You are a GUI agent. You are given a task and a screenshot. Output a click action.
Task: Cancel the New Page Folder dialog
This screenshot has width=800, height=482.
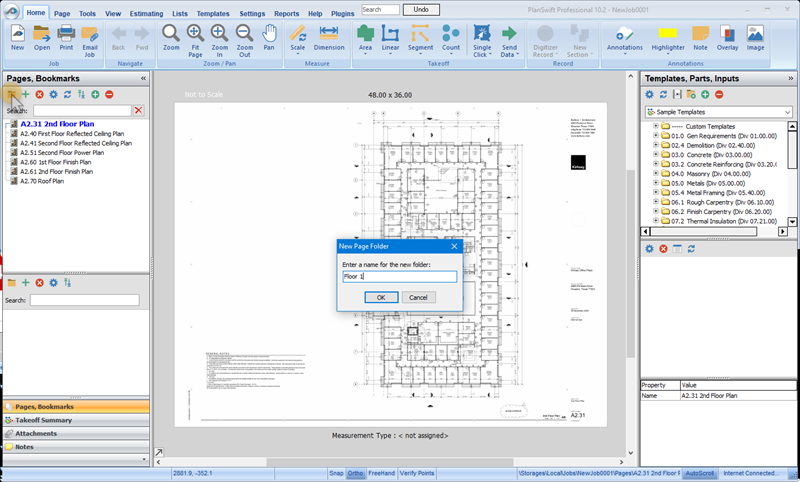click(x=418, y=297)
